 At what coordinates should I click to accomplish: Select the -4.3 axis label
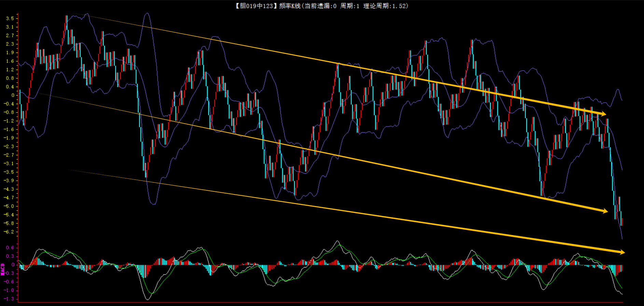click(9, 189)
